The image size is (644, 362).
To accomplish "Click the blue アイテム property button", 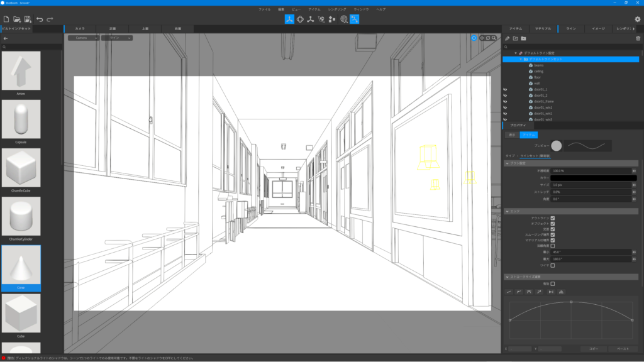I will pos(528,135).
